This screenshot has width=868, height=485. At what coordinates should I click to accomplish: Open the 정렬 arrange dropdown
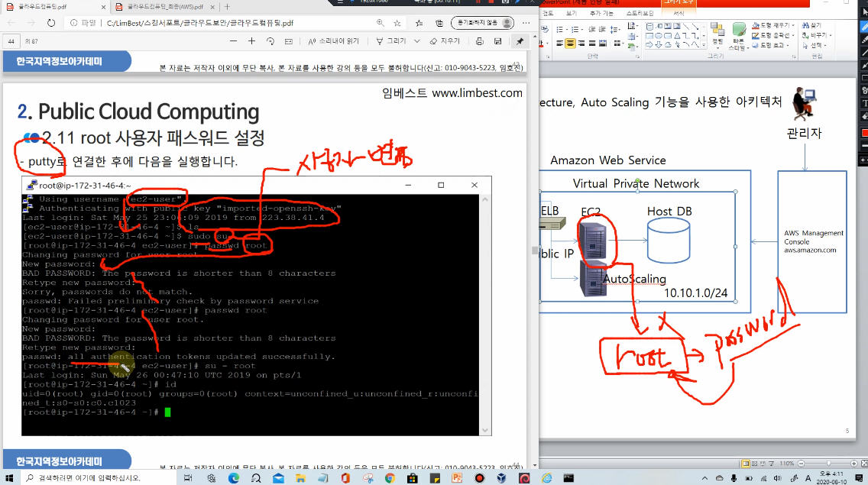click(717, 35)
